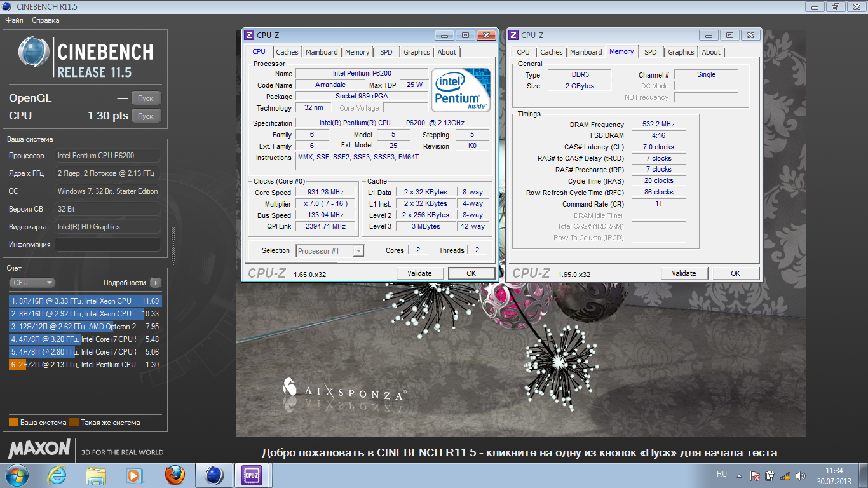Maximize the right CPU-Z Memory window

pos(729,36)
